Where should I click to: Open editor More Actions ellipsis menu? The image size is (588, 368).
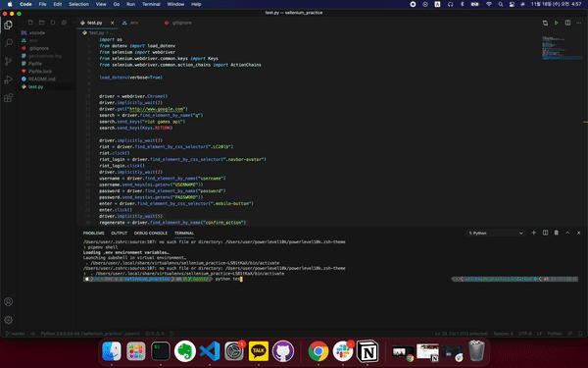pyautogui.click(x=578, y=23)
